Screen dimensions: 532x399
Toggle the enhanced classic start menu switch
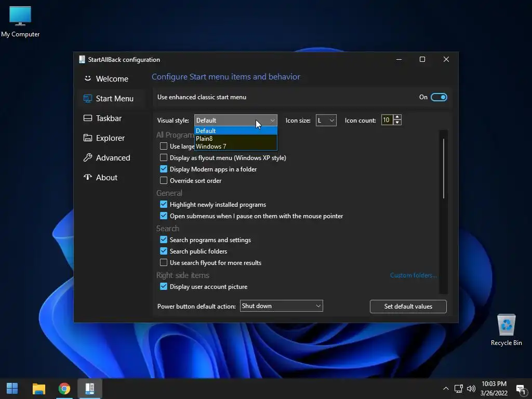tap(438, 97)
